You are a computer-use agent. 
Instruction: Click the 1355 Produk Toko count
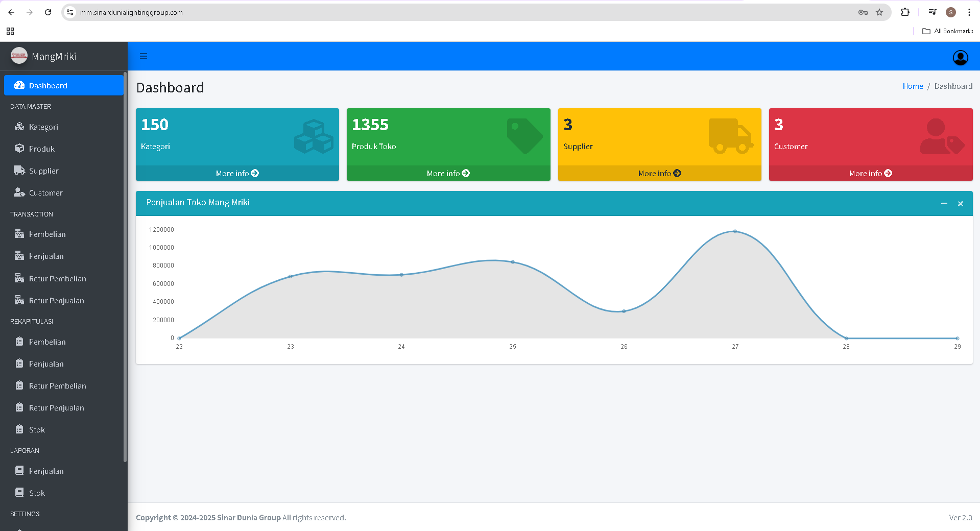[370, 125]
